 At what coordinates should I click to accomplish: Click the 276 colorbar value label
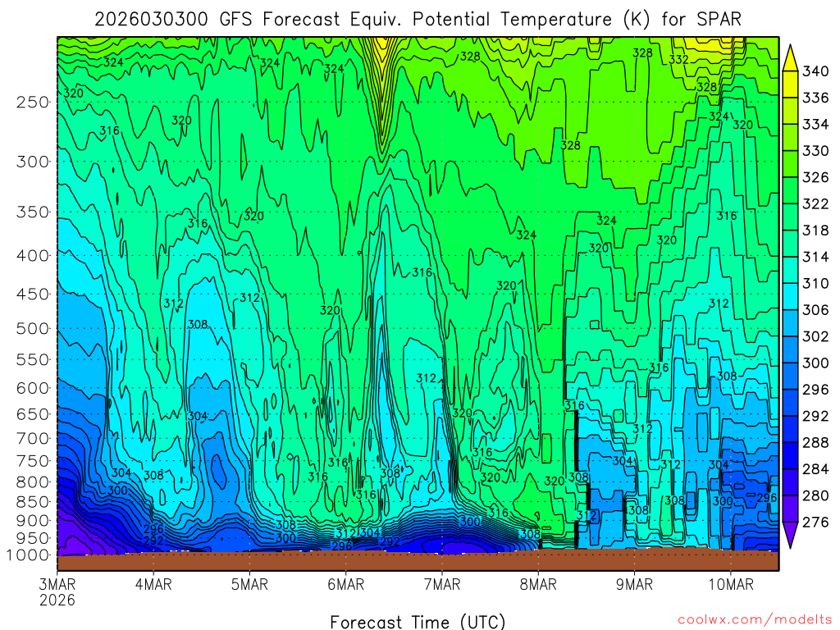[815, 523]
